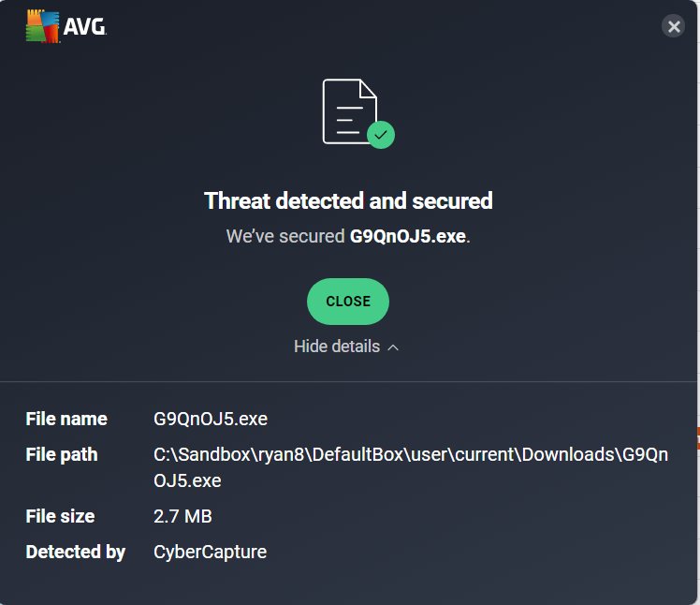This screenshot has width=700, height=605.
Task: Click the File size label
Action: pos(60,516)
